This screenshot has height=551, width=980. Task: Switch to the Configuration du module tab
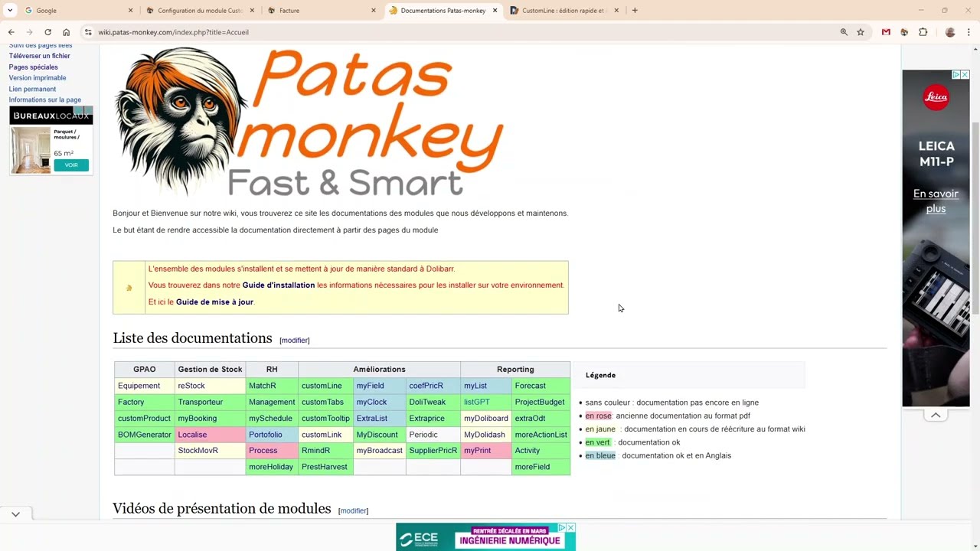click(x=199, y=11)
